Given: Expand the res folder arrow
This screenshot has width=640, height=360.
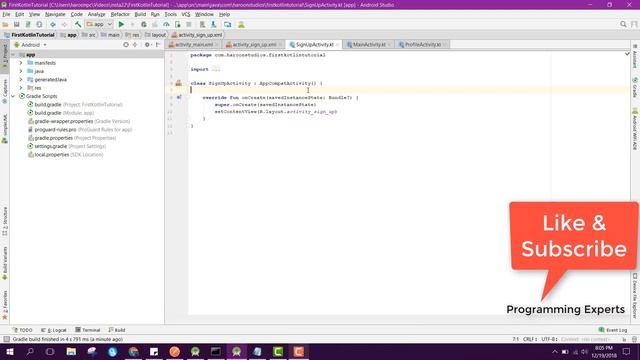Looking at the screenshot, I should coord(21,88).
